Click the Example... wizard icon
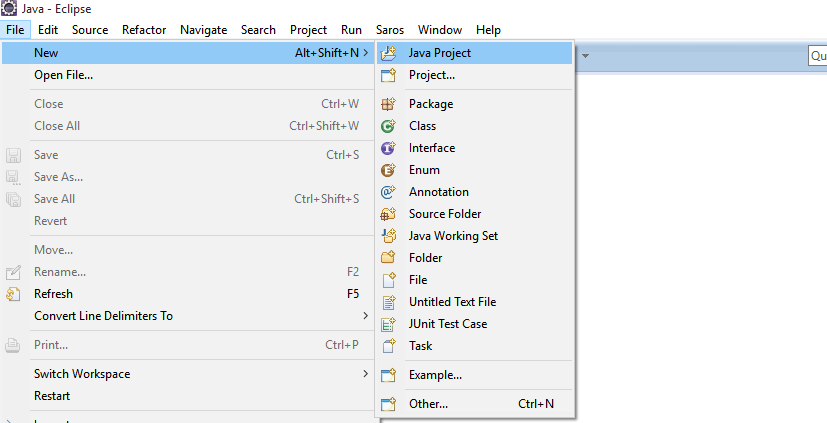 (x=388, y=375)
